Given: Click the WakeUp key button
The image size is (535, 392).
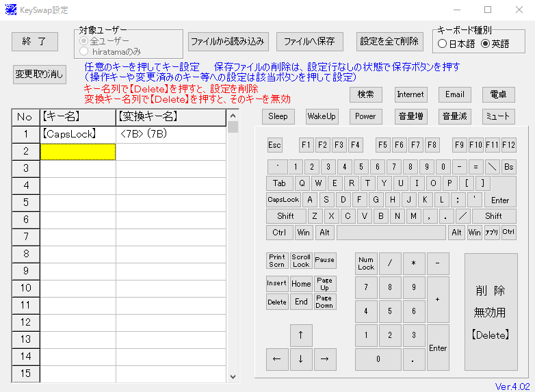Looking at the screenshot, I should pyautogui.click(x=322, y=116).
